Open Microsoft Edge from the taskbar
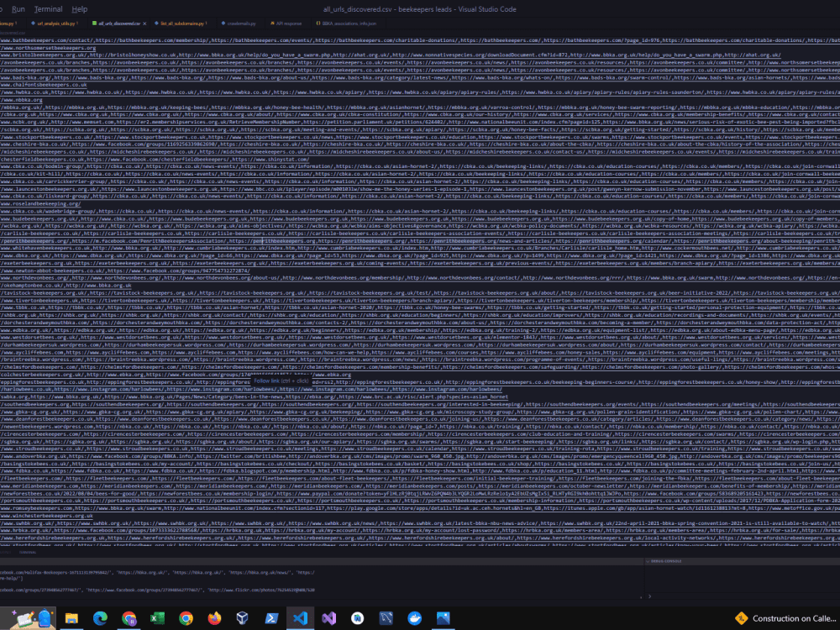Screen dimensions: 840x630 point(100,619)
